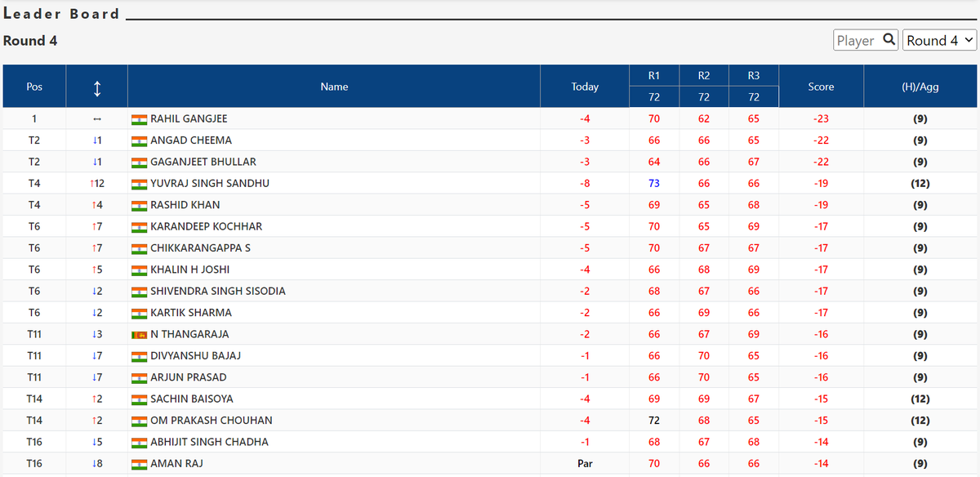Image resolution: width=980 pixels, height=477 pixels.
Task: Click the R3 column header
Action: [754, 76]
